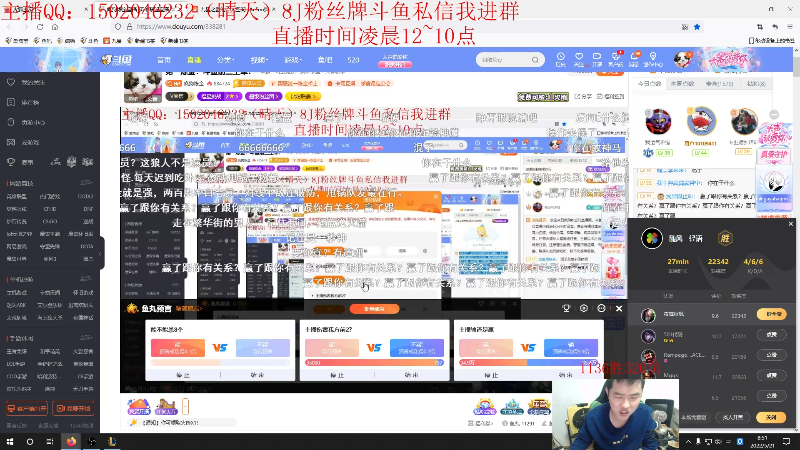
Task: Click the start-streaming camera icon in header
Action: coord(597,59)
